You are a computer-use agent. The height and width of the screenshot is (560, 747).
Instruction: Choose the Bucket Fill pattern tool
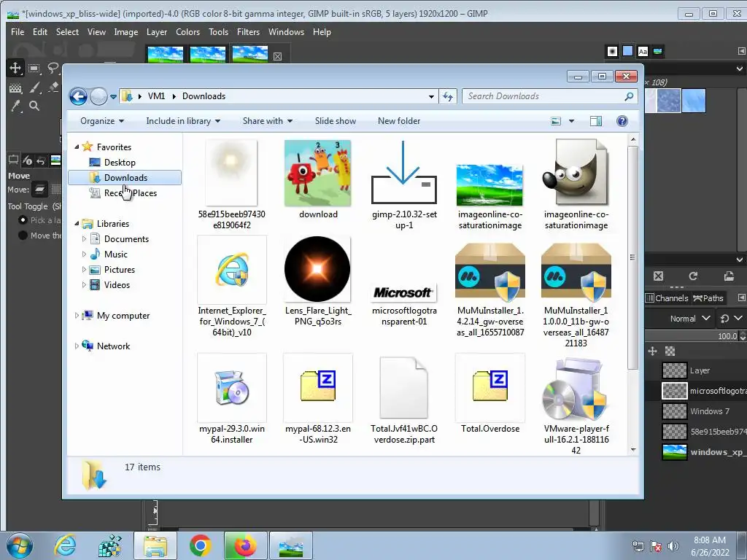[x=16, y=87]
